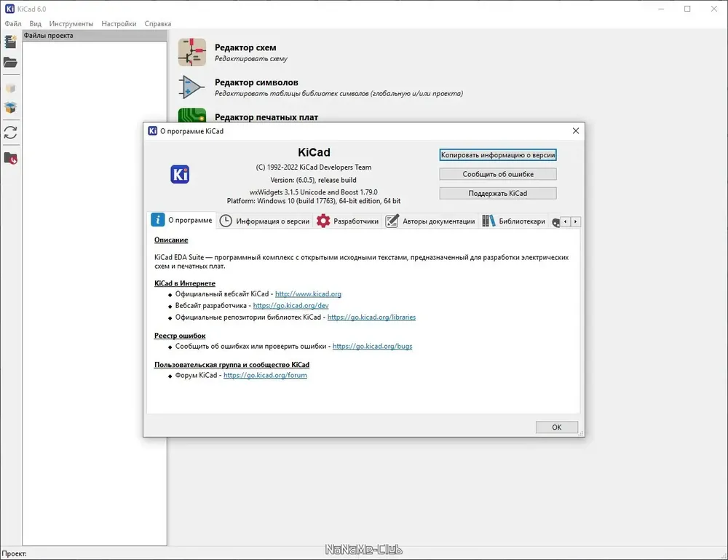Viewport: 728px width, 560px height.
Task: Open the http://www.kicad.org link
Action: coord(308,294)
